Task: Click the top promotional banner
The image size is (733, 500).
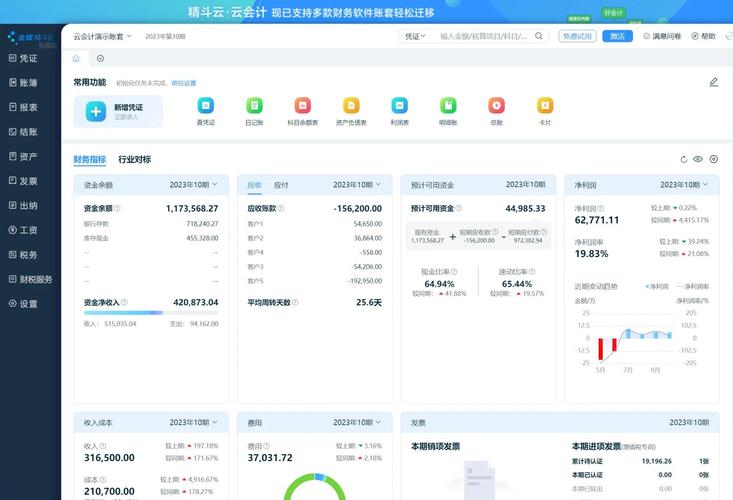Action: pos(366,12)
